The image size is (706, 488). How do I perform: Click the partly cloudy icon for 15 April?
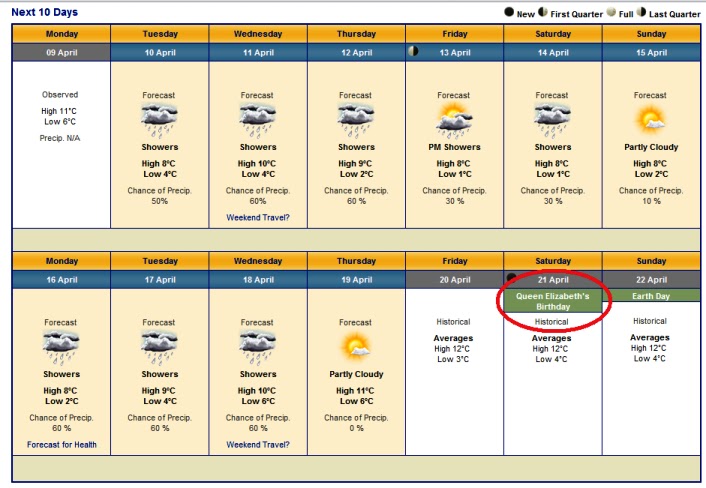pyautogui.click(x=651, y=118)
